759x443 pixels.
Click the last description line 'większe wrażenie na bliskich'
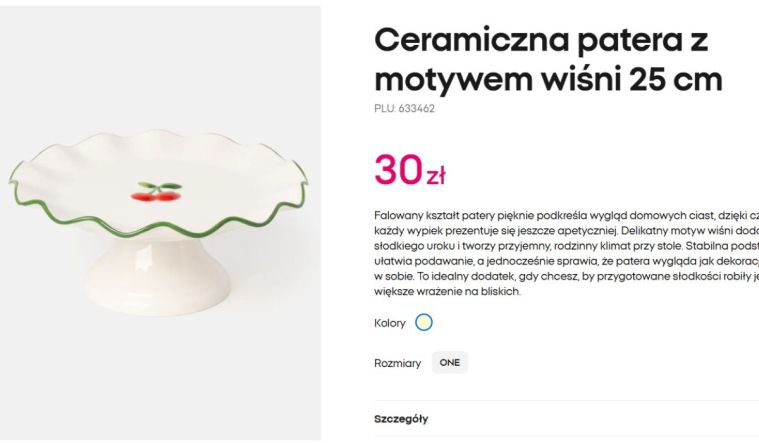pyautogui.click(x=447, y=291)
